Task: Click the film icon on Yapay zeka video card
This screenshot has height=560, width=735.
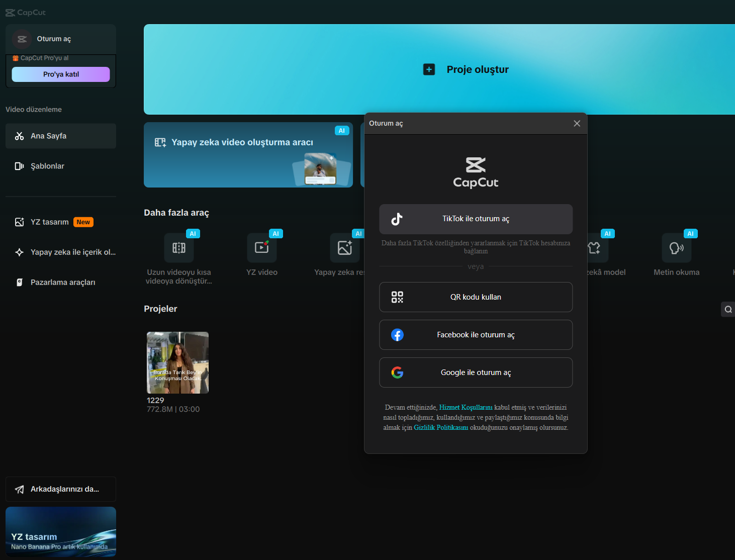Action: [x=160, y=142]
